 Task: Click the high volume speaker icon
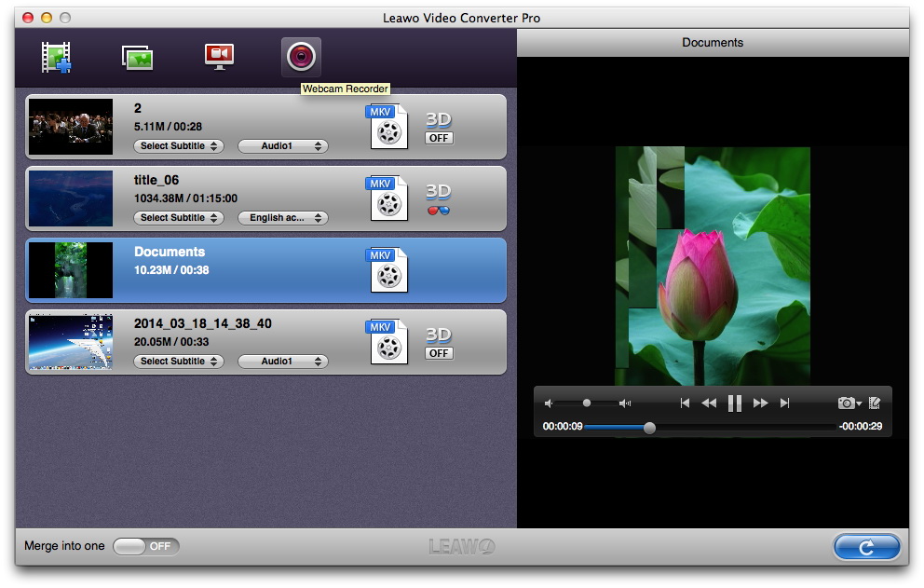pyautogui.click(x=625, y=403)
